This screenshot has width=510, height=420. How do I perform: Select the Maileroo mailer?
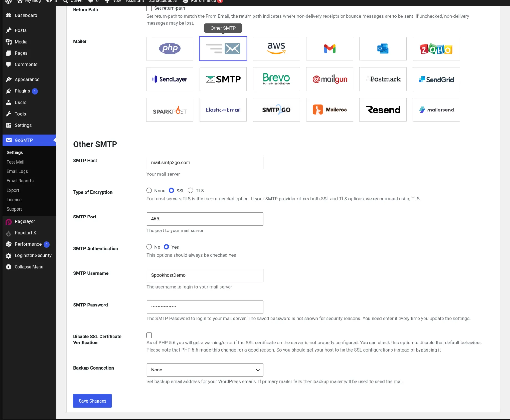(x=330, y=110)
